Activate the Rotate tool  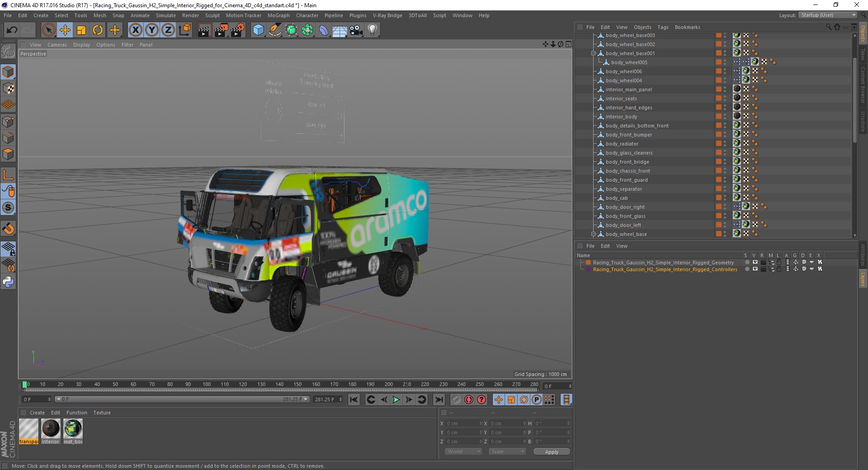click(98, 30)
